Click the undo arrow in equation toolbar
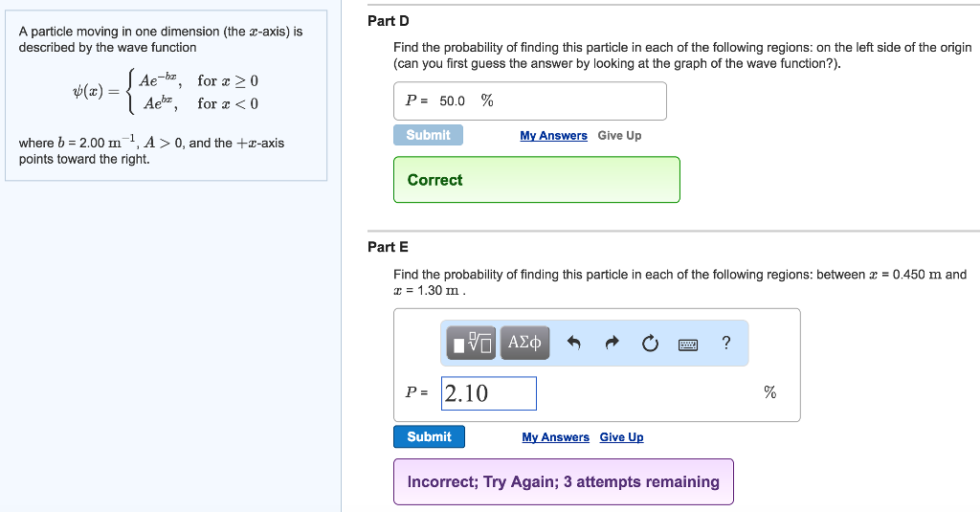This screenshot has width=980, height=512. (574, 343)
